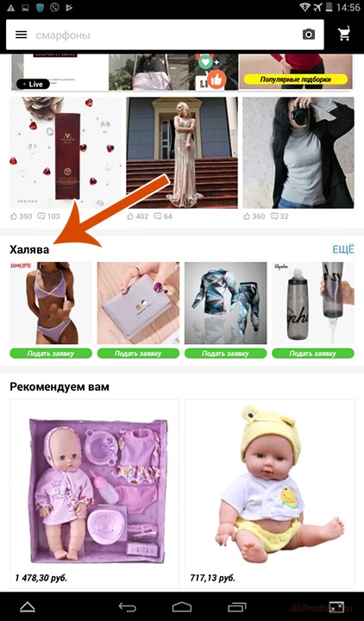Open the hamburger menu icon
364x621 pixels.
click(21, 34)
